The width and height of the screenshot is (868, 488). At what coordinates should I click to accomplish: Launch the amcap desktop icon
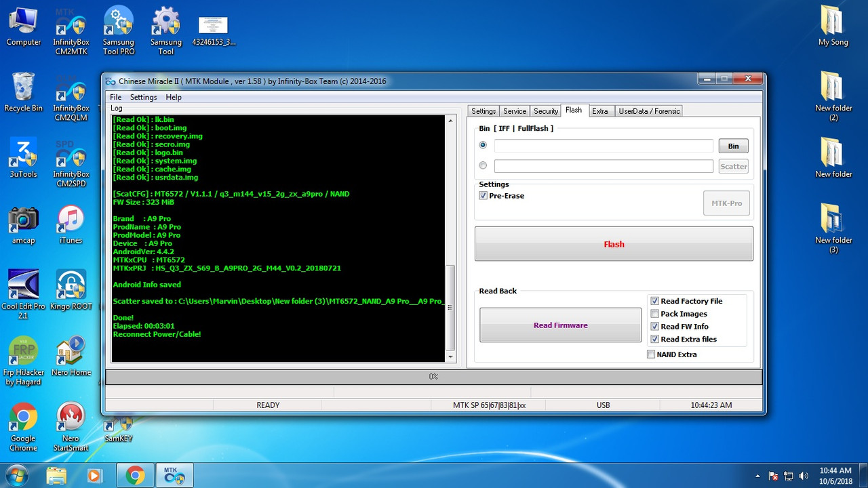[x=24, y=225]
